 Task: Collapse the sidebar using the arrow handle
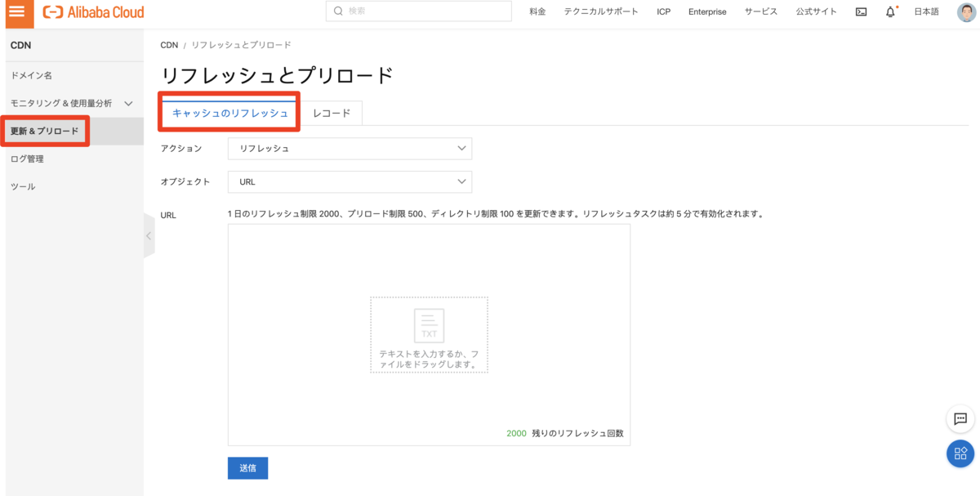pos(149,236)
